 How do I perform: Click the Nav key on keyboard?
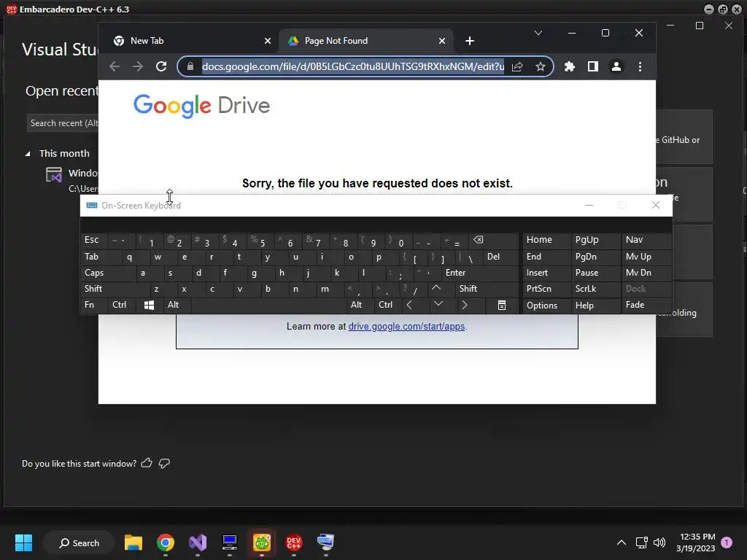tap(646, 240)
